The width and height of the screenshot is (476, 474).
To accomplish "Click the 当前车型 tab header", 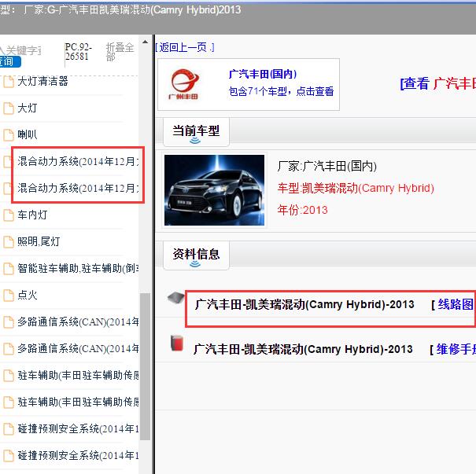I will pyautogui.click(x=196, y=132).
